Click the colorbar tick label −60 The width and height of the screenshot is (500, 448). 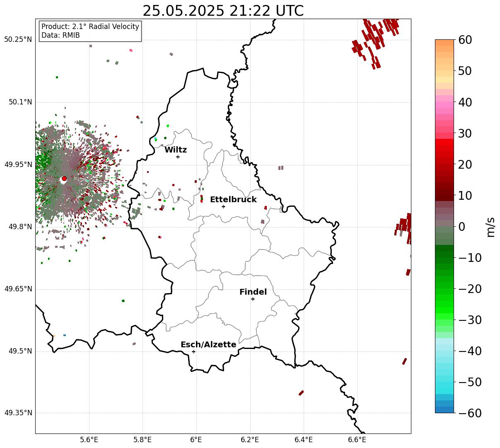click(x=470, y=413)
